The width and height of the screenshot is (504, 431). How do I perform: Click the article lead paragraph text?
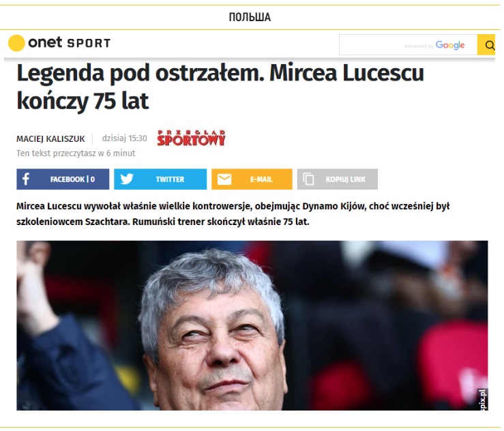[x=233, y=214]
